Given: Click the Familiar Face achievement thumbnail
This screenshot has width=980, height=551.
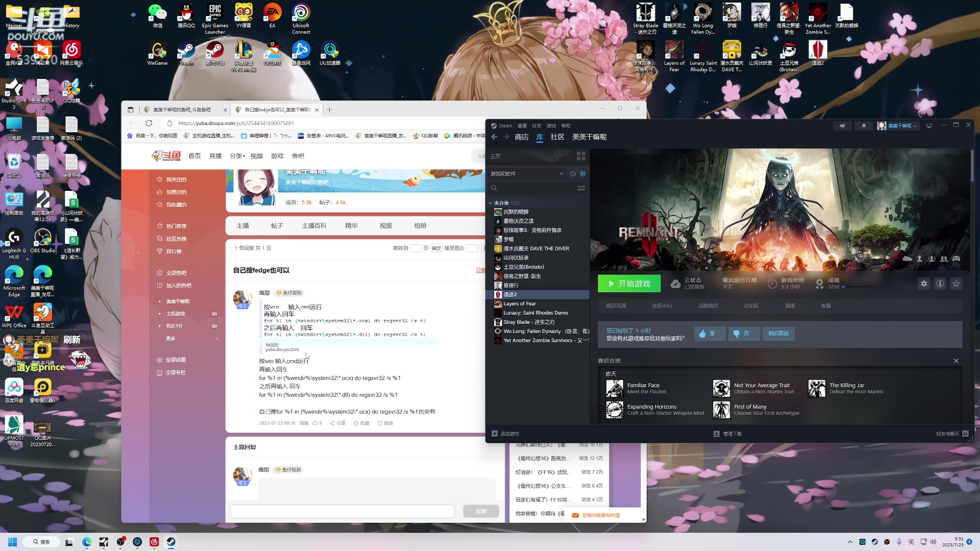Looking at the screenshot, I should click(615, 388).
